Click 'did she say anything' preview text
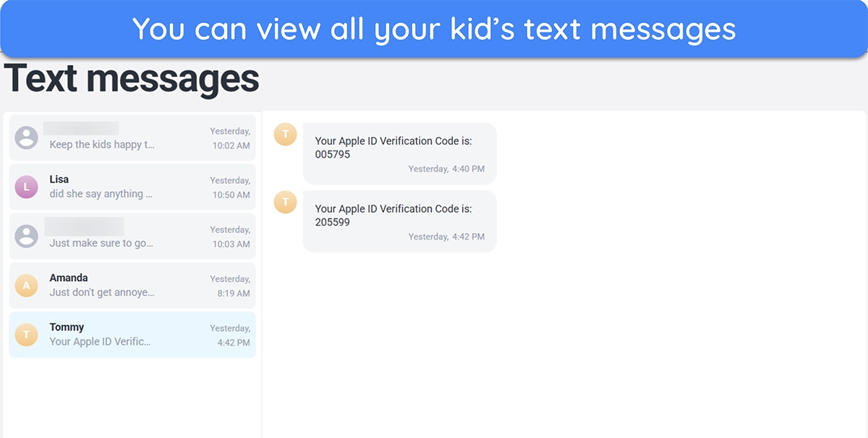 (101, 194)
